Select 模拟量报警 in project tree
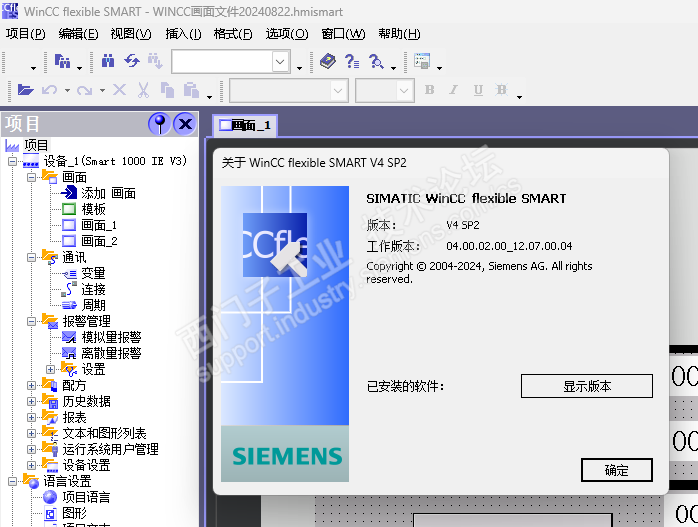The height and width of the screenshot is (527, 698). 111,337
